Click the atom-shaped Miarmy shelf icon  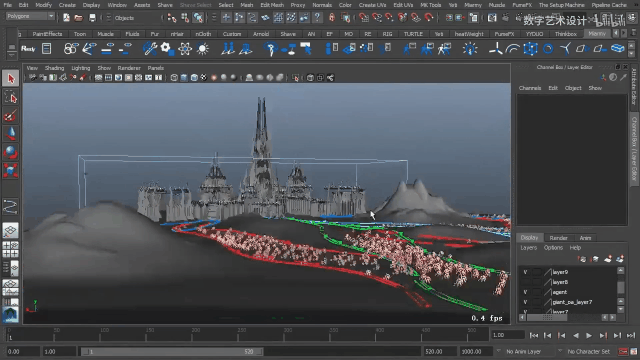pyautogui.click(x=185, y=49)
